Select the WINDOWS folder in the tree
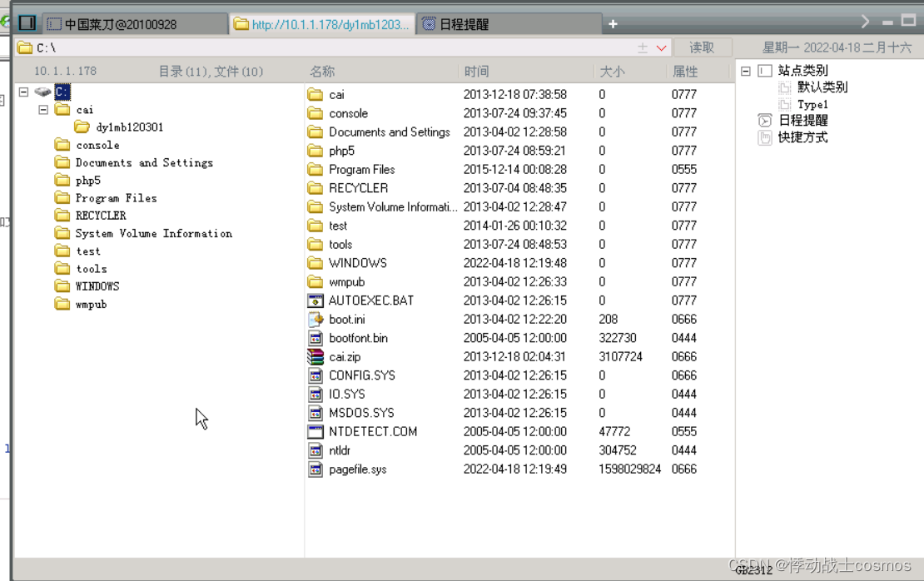Image resolution: width=924 pixels, height=581 pixels. point(87,286)
